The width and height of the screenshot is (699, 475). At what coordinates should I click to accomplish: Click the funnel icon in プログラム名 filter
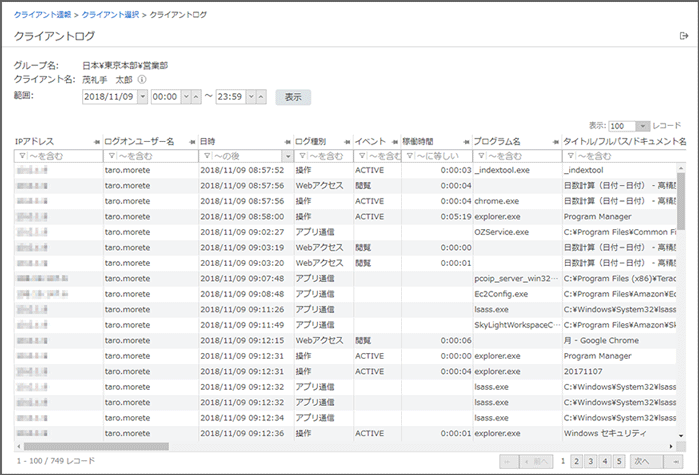point(480,157)
